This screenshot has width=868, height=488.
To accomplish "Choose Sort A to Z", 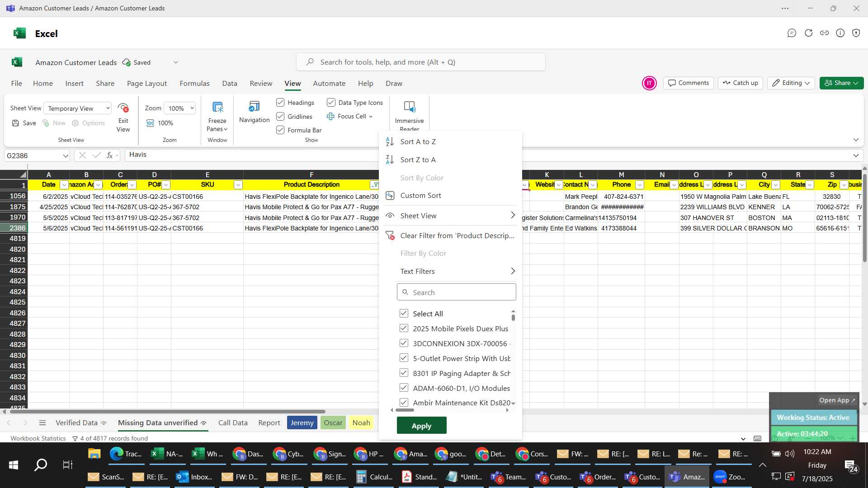I will pos(418,141).
